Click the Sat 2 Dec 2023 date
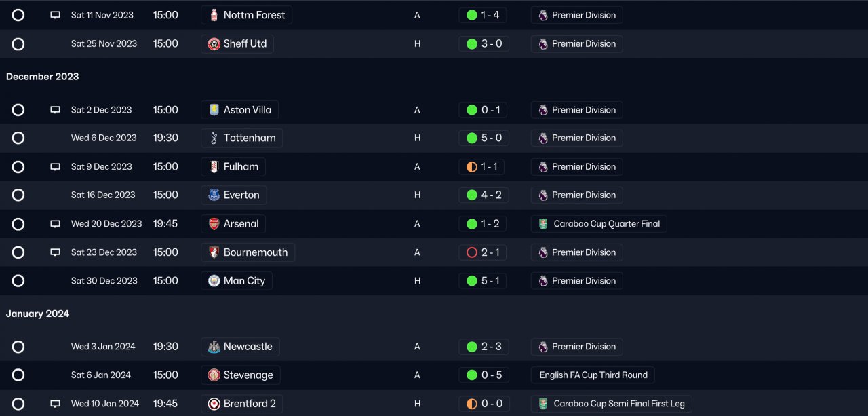868x416 pixels. (102, 110)
